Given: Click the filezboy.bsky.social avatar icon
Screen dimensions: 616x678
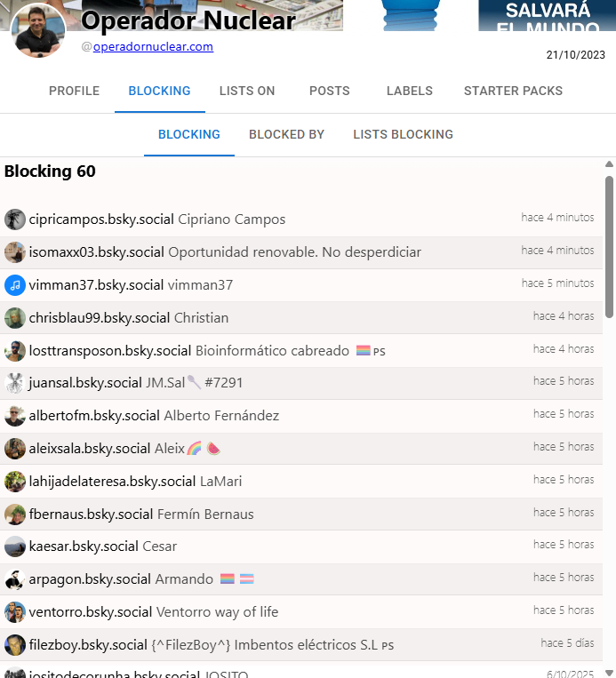Looking at the screenshot, I should click(x=15, y=645).
